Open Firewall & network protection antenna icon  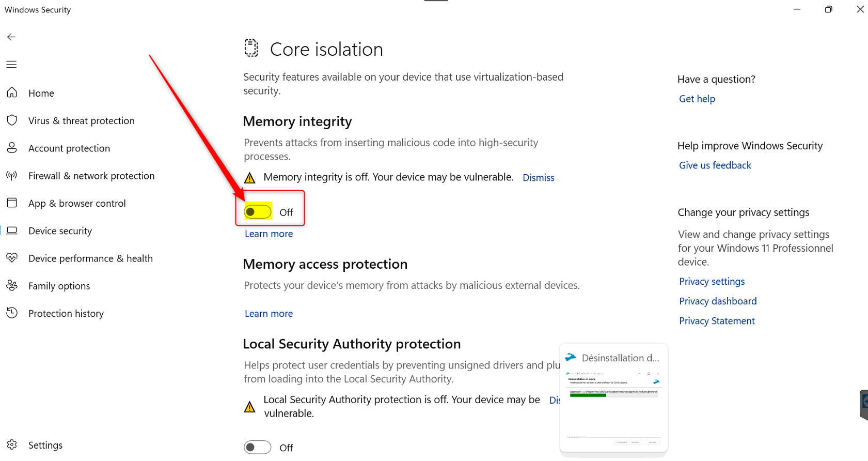pyautogui.click(x=12, y=176)
